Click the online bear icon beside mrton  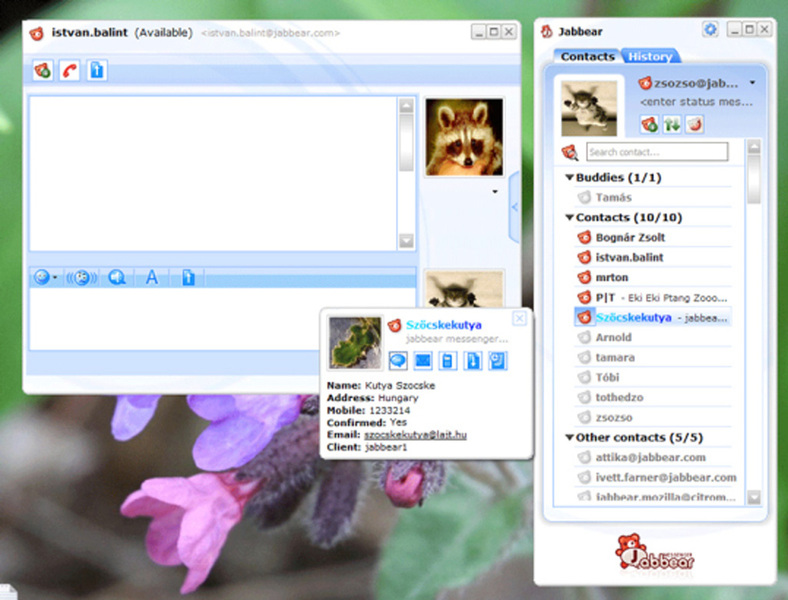click(584, 277)
